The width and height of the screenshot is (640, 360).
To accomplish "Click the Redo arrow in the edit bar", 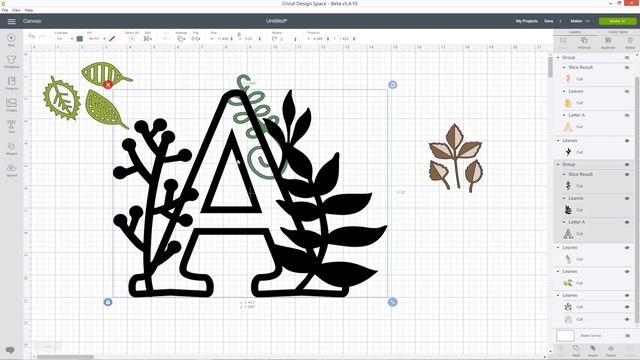I will [42, 36].
